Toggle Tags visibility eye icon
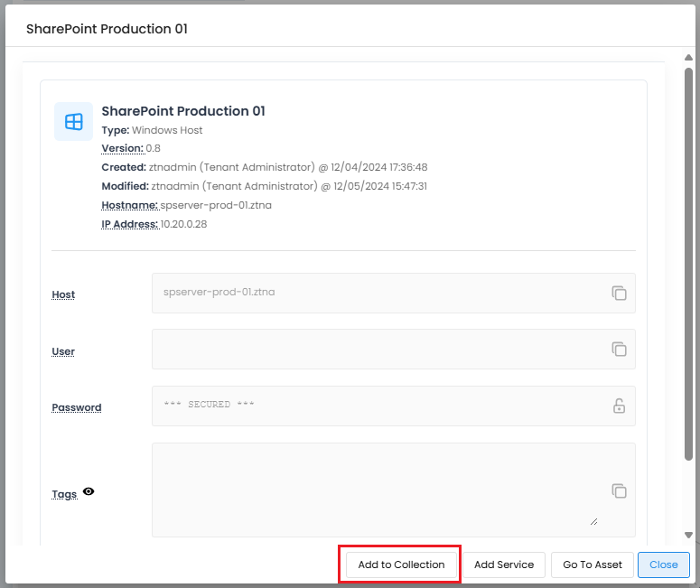The image size is (700, 588). [x=89, y=492]
